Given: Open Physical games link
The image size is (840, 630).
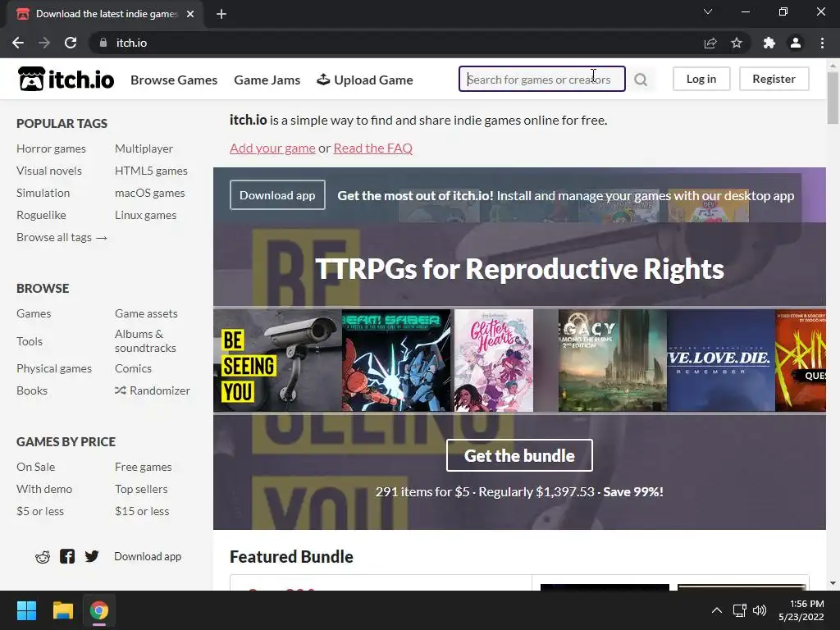Looking at the screenshot, I should (54, 368).
